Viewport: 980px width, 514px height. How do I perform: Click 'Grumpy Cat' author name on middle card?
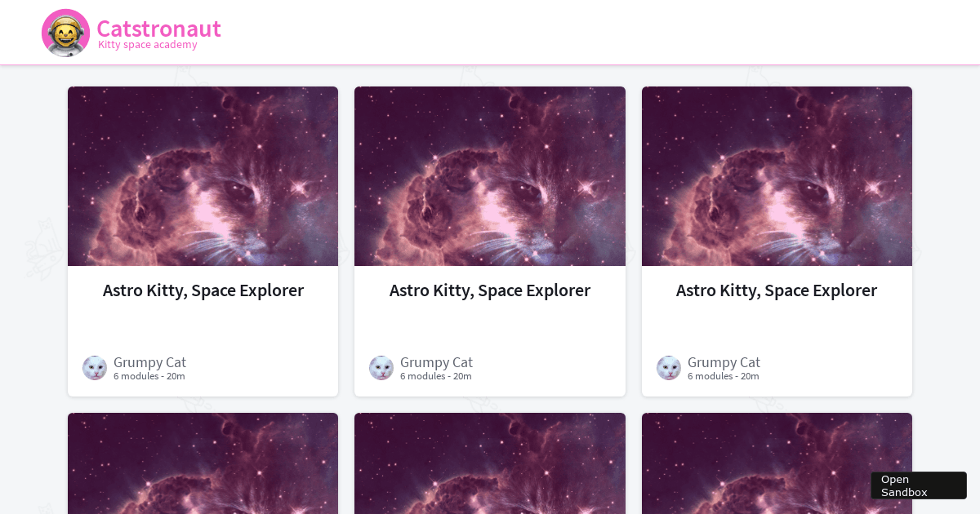pos(436,361)
